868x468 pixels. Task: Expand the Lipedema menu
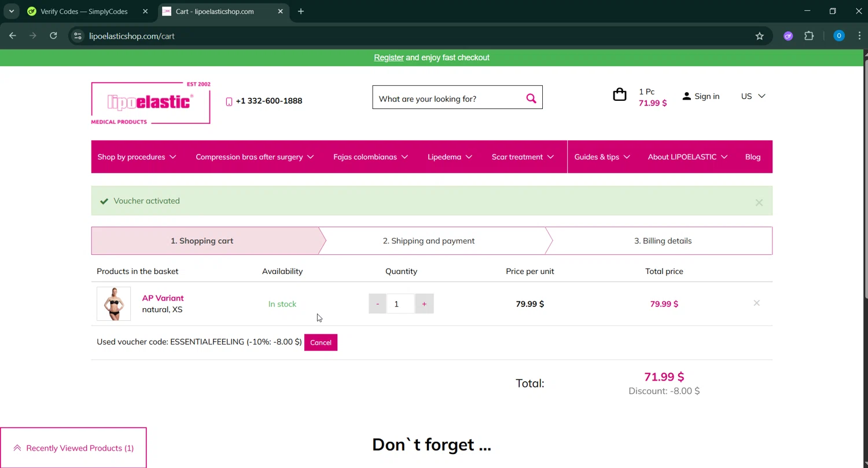pyautogui.click(x=450, y=157)
